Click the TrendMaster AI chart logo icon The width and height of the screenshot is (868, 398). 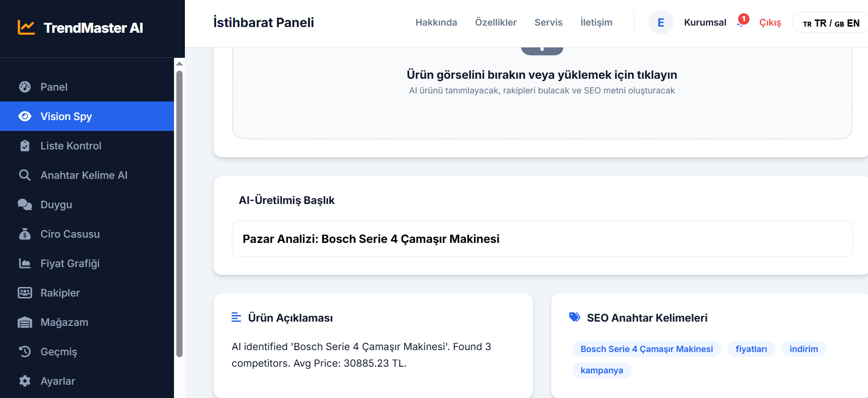[26, 28]
